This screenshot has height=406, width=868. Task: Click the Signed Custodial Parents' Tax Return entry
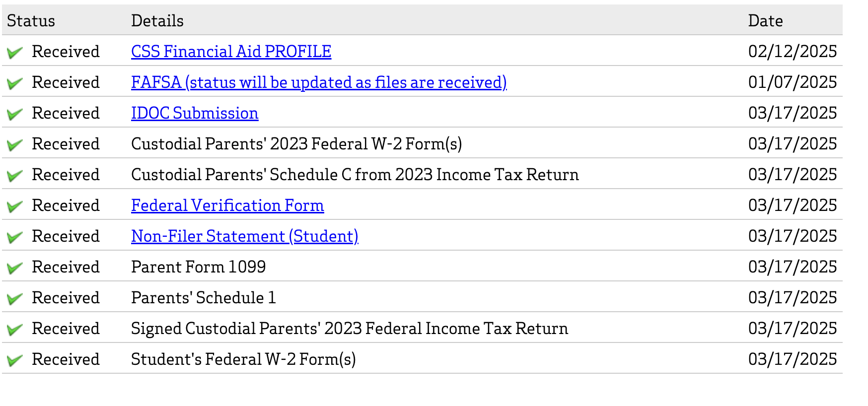click(349, 329)
